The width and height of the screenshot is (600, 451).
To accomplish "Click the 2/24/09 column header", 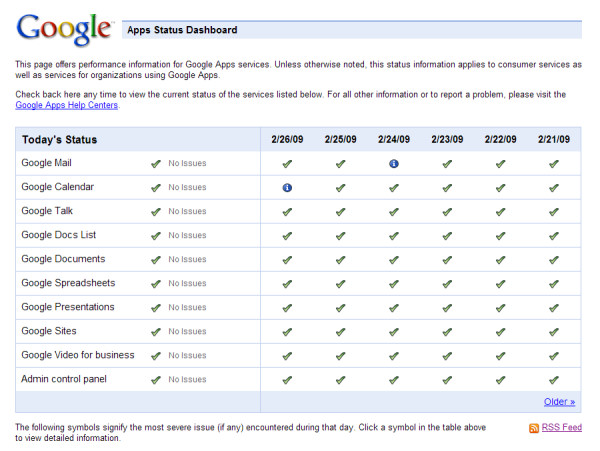I will [x=394, y=139].
